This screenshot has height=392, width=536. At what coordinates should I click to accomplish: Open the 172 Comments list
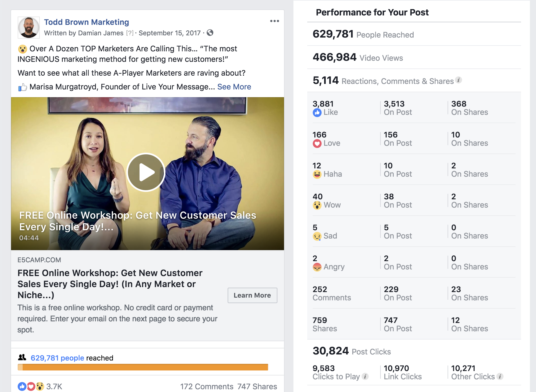[x=207, y=386]
